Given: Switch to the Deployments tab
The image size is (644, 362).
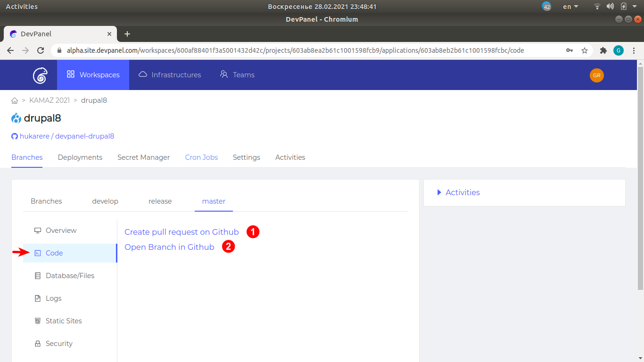Looking at the screenshot, I should tap(80, 157).
